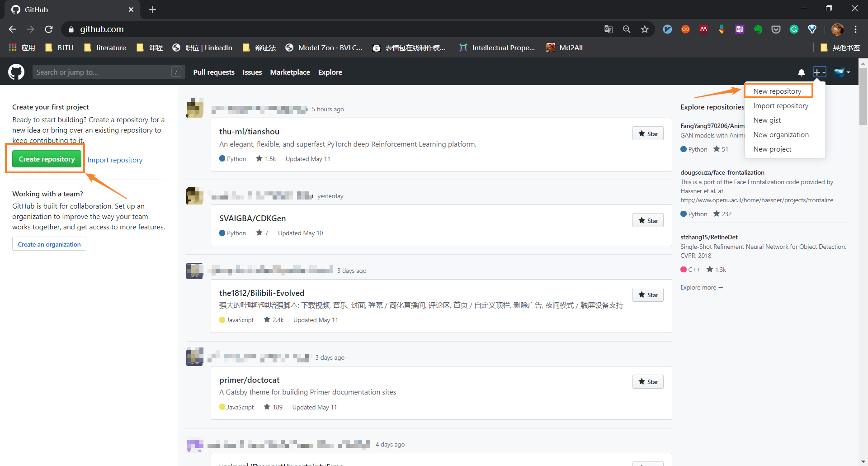
Task: Bookmark this page with the star icon
Action: point(645,29)
